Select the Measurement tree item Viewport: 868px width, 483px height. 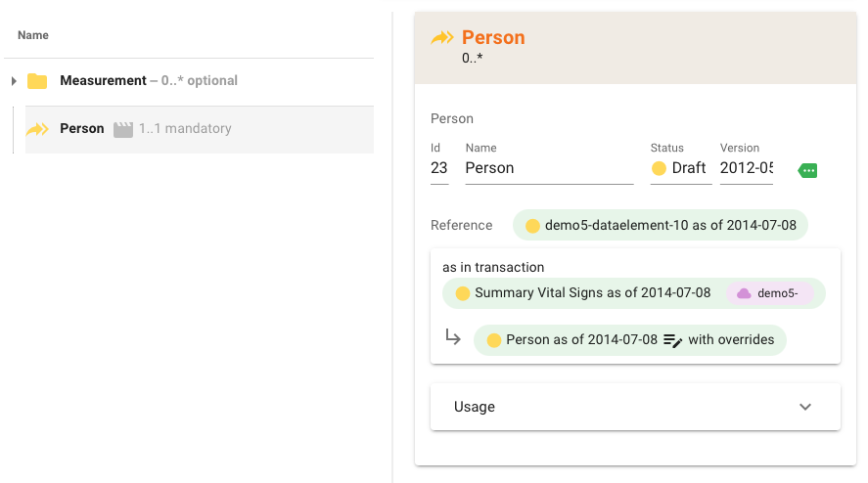point(103,81)
